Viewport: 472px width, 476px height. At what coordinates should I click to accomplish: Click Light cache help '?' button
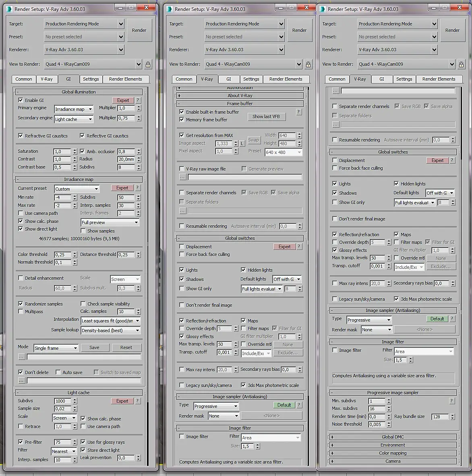coord(137,401)
